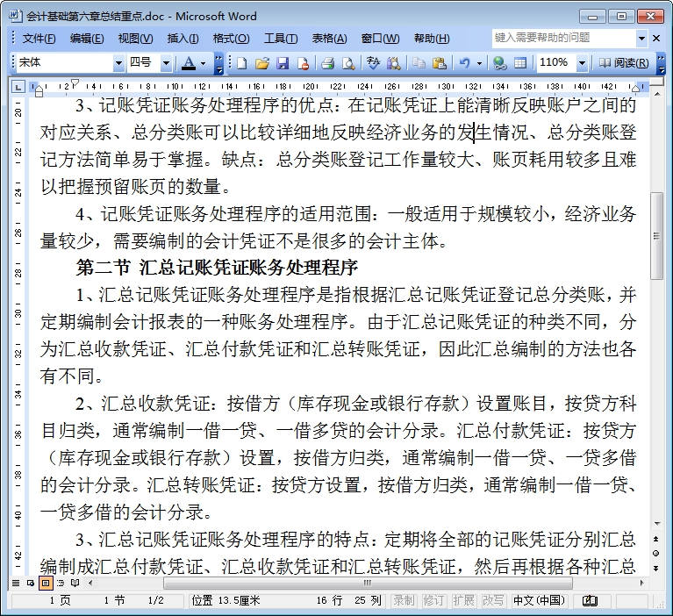This screenshot has height=616, width=673.
Task: Create a new blank document
Action: pos(241,63)
